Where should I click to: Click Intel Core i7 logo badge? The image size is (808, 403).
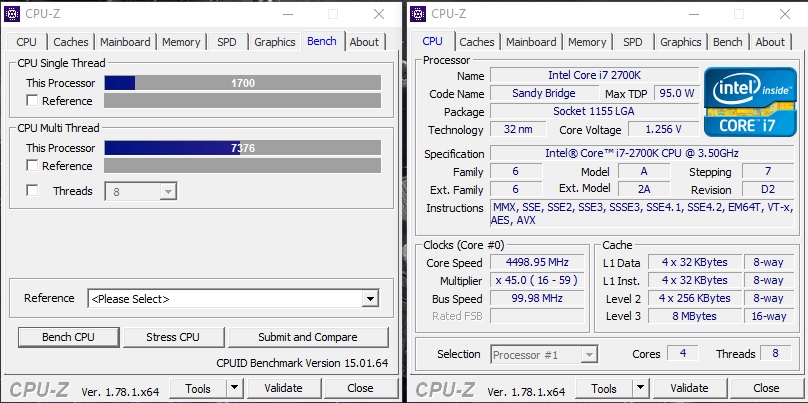(749, 102)
